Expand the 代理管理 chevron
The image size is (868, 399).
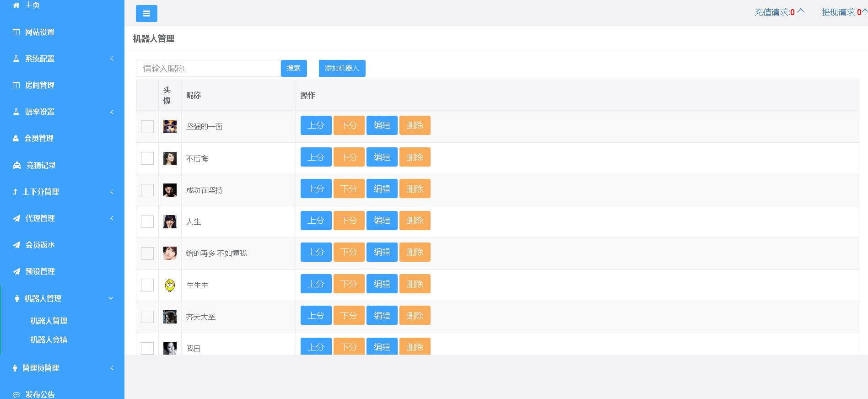(x=112, y=218)
